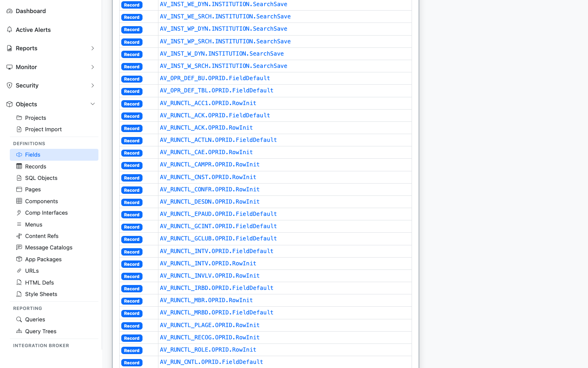Click the Fields icon in sidebar
The height and width of the screenshot is (368, 588).
[19, 155]
